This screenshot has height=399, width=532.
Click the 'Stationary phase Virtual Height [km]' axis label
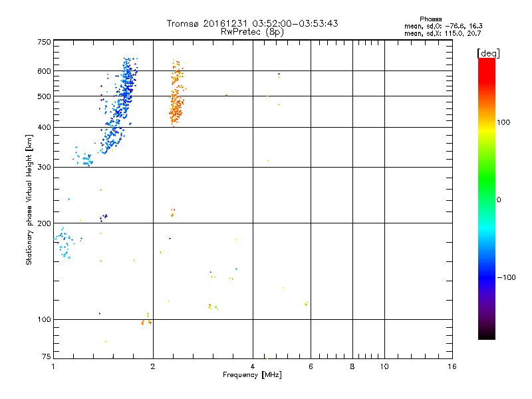point(29,199)
